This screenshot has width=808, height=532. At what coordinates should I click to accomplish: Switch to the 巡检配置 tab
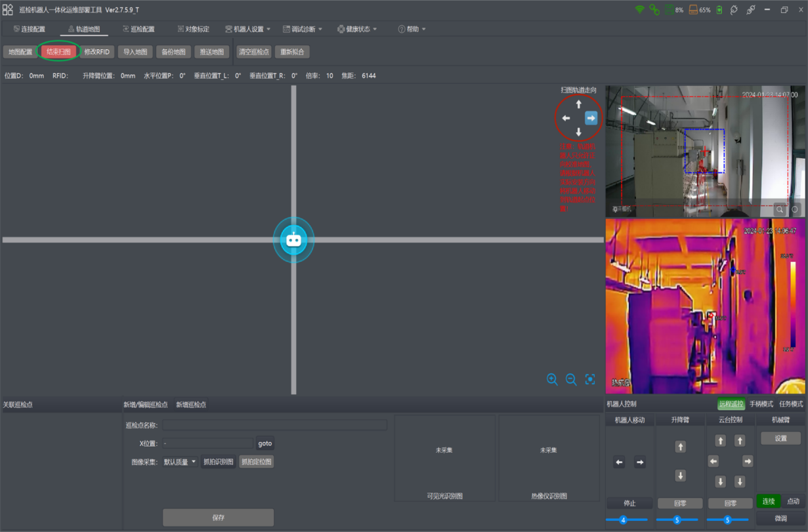pos(138,29)
